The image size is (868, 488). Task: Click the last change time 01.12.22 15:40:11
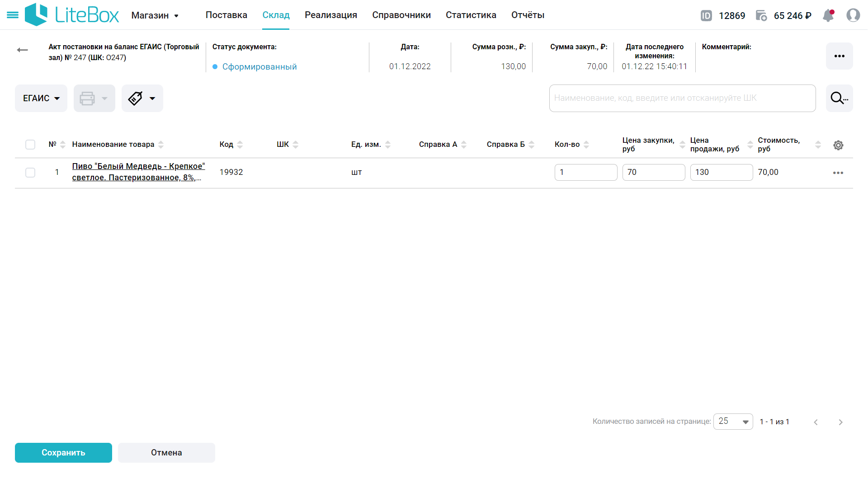coord(654,66)
